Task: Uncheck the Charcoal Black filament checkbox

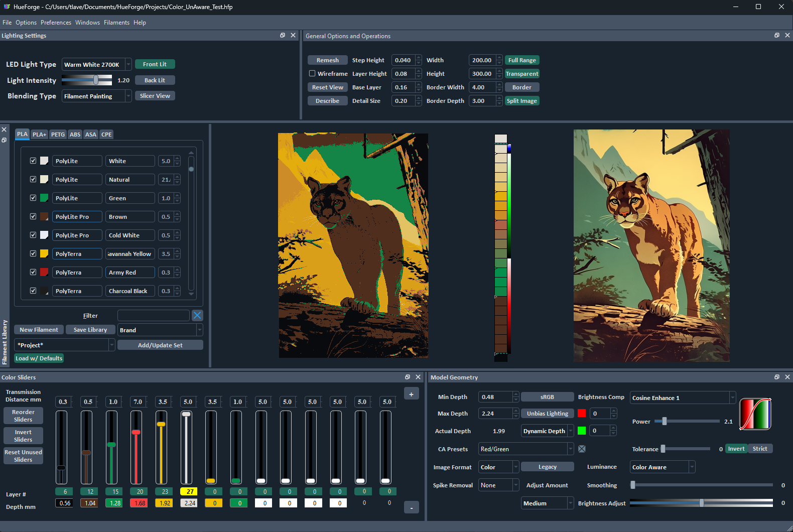Action: [x=33, y=291]
